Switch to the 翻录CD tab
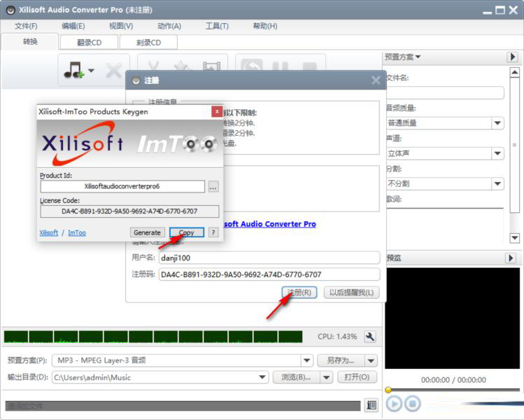Screen dimensions: 524x420 tap(89, 43)
